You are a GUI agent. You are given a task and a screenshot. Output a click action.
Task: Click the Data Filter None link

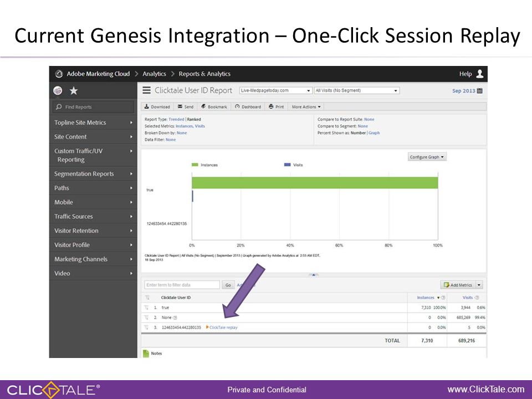coord(171,140)
